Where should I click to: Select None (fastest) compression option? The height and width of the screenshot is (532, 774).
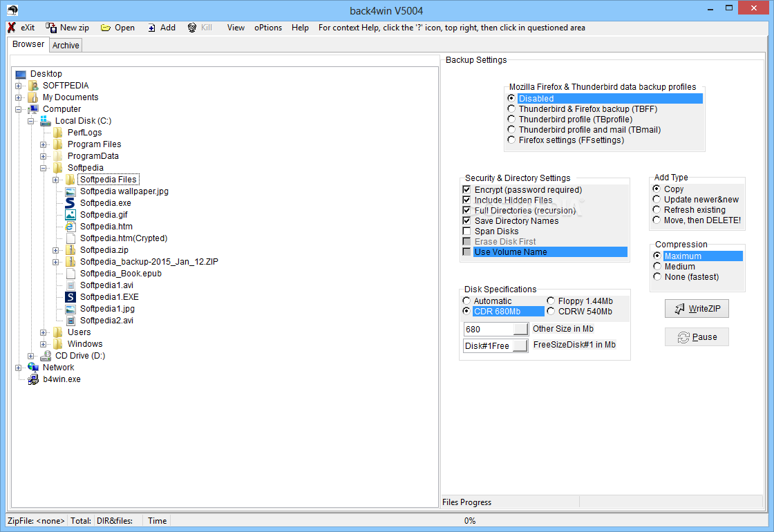(657, 277)
